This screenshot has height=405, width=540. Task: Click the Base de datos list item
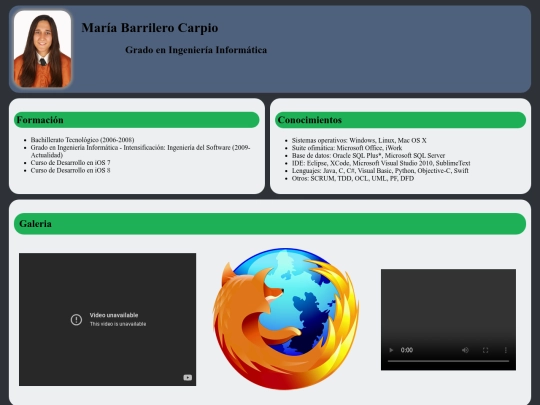pos(368,155)
